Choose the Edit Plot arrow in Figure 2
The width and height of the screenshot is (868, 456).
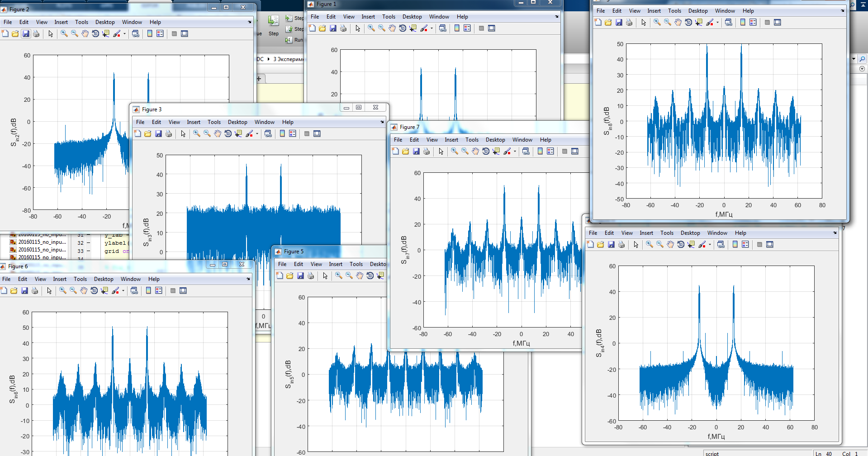[51, 33]
